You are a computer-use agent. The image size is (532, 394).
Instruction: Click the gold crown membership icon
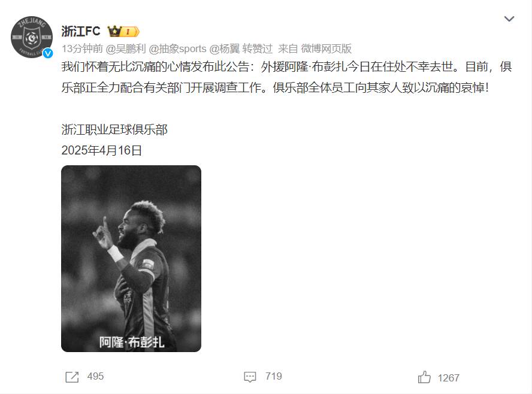(114, 31)
